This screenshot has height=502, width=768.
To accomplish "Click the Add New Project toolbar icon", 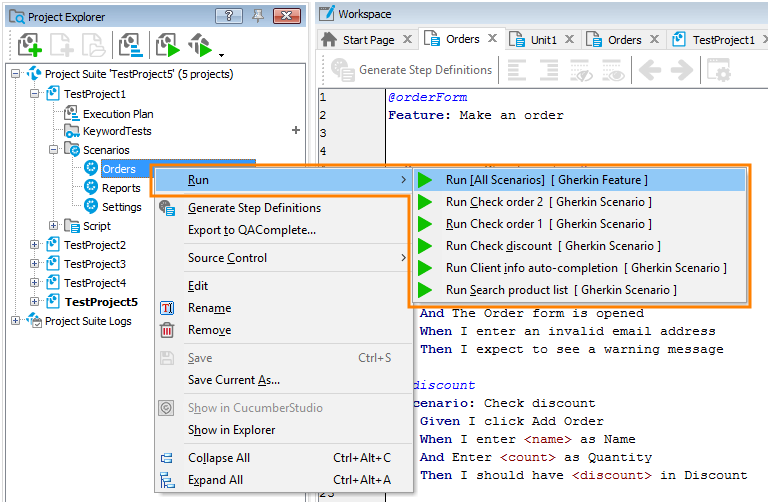I will pos(28,44).
